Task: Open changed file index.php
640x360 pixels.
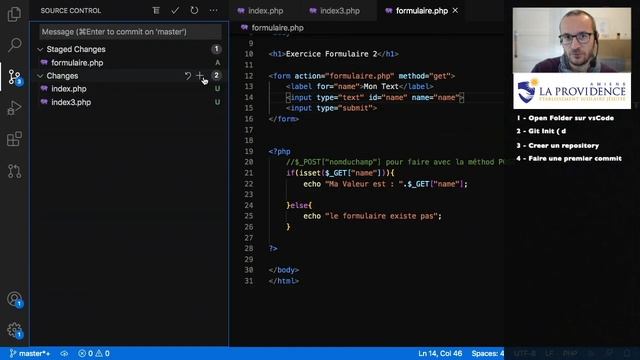Action: click(x=69, y=89)
